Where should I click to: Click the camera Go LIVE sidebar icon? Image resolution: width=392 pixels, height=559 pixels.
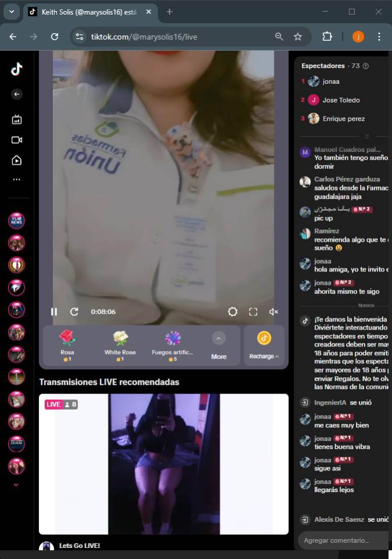[16, 140]
